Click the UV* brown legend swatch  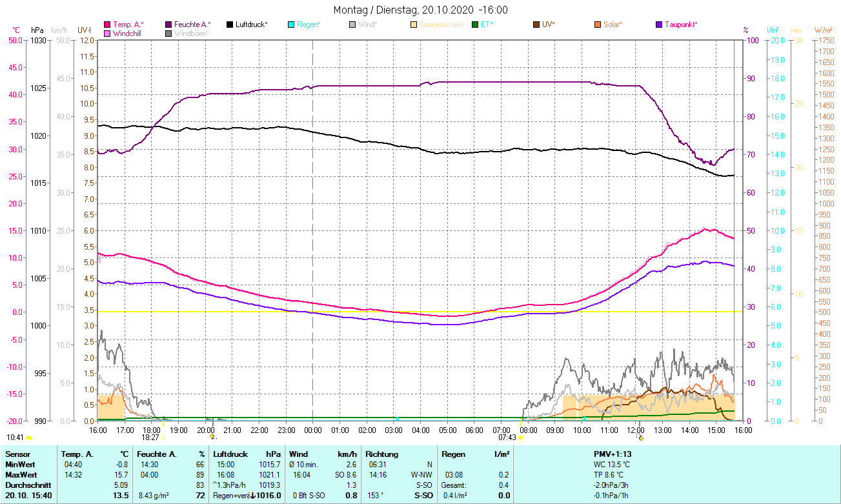(536, 25)
